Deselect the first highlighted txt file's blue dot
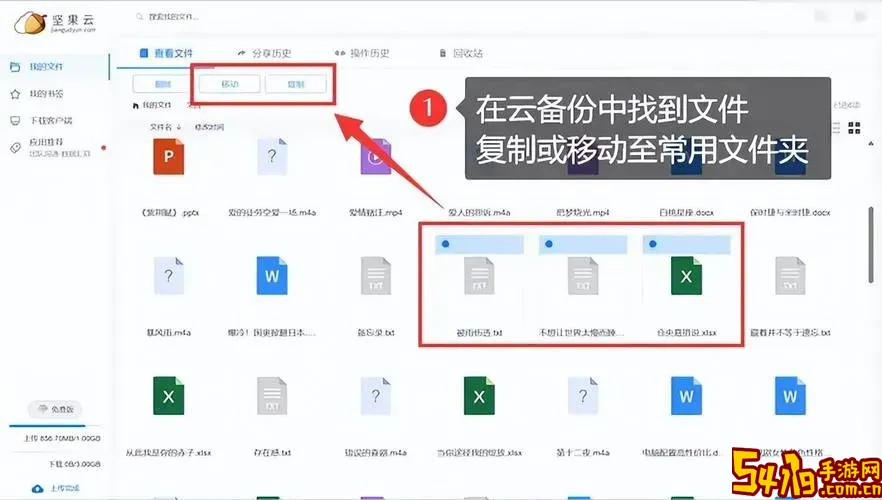 (445, 244)
